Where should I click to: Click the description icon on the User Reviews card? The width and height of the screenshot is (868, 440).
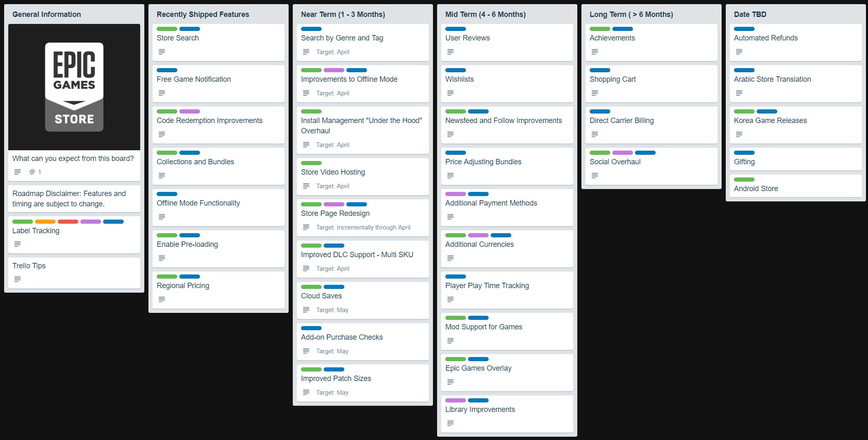pos(450,52)
